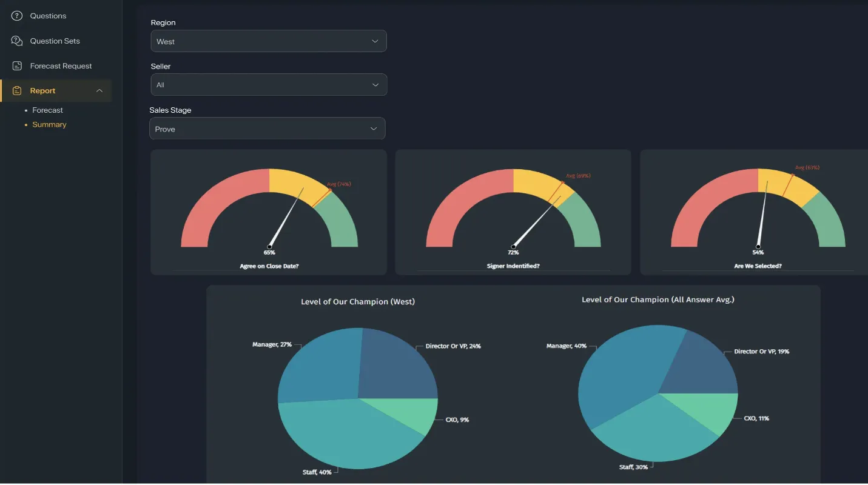868x485 pixels.
Task: Open the Sales Stage dropdown showing Prove
Action: (267, 129)
